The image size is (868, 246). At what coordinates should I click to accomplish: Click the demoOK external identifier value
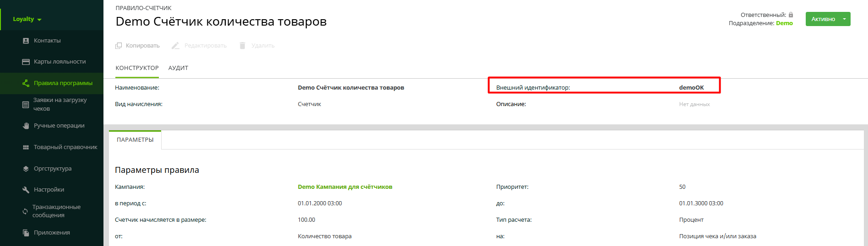[x=691, y=88]
